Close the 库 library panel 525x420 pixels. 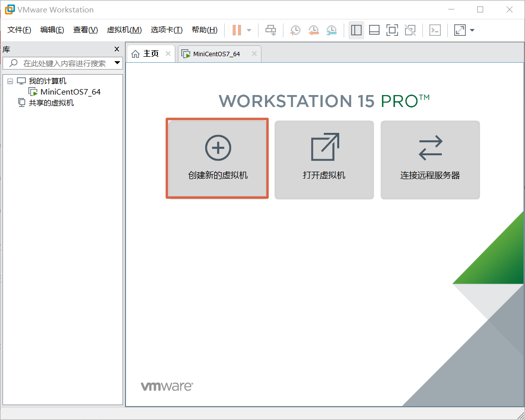tap(117, 49)
